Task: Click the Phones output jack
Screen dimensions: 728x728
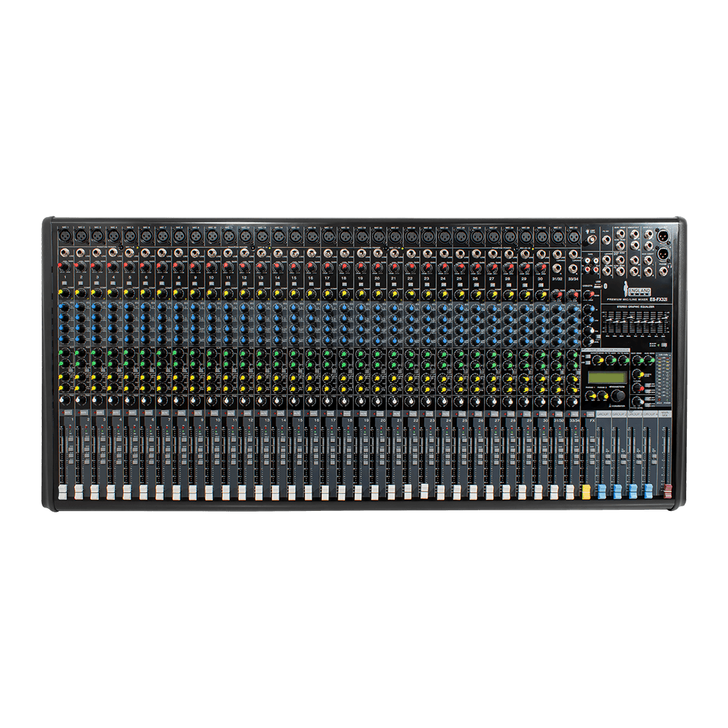Action: pos(663,270)
